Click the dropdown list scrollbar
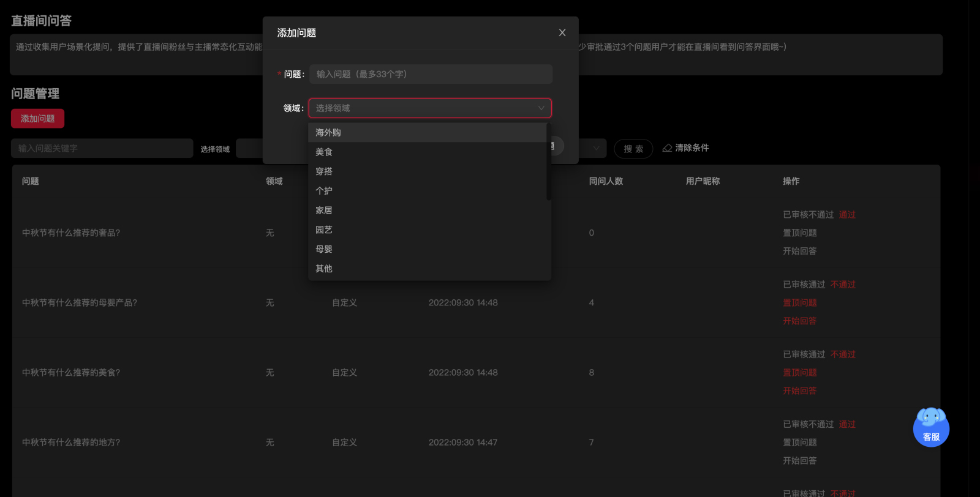The height and width of the screenshot is (497, 980). [x=549, y=162]
